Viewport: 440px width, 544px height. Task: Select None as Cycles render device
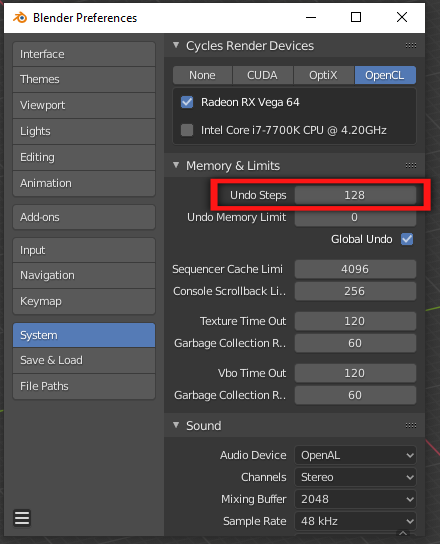(202, 75)
